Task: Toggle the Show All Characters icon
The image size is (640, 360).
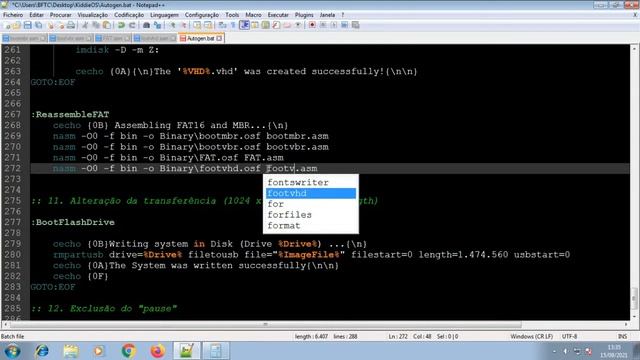Action: (x=233, y=25)
